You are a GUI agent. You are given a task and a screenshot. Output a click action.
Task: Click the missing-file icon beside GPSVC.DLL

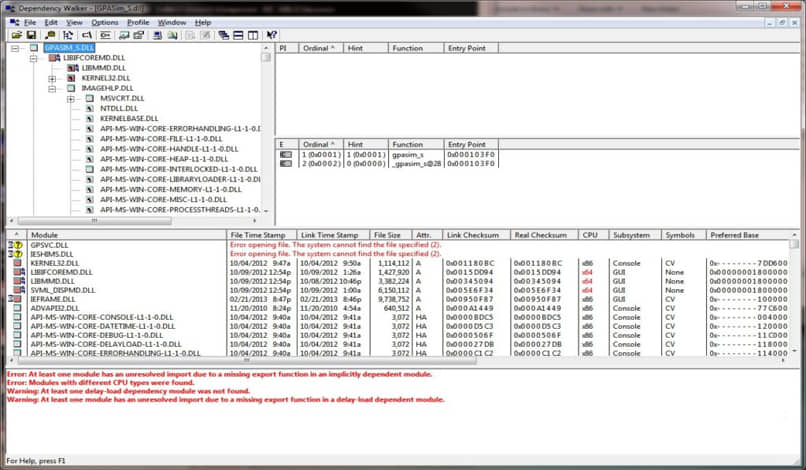pos(17,244)
